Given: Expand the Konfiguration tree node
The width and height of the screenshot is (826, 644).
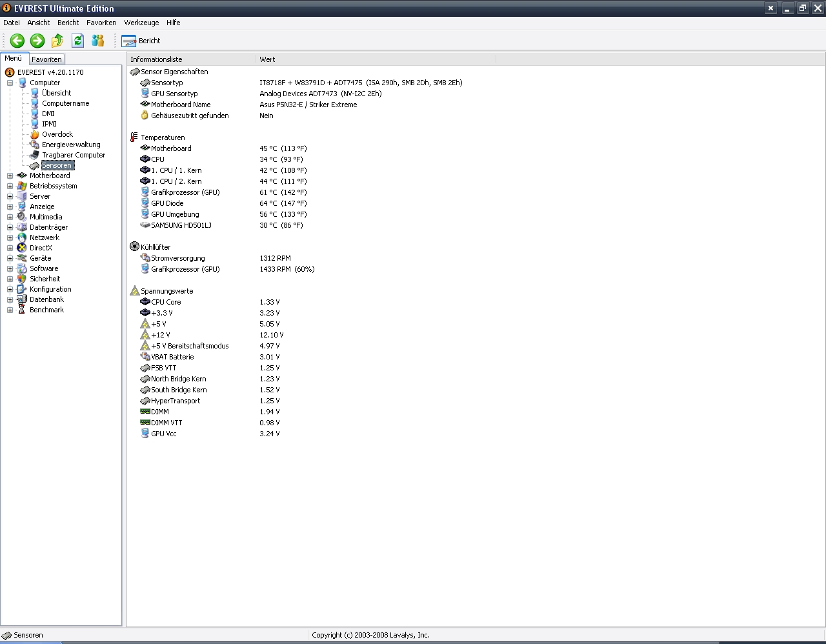Looking at the screenshot, I should [x=10, y=289].
